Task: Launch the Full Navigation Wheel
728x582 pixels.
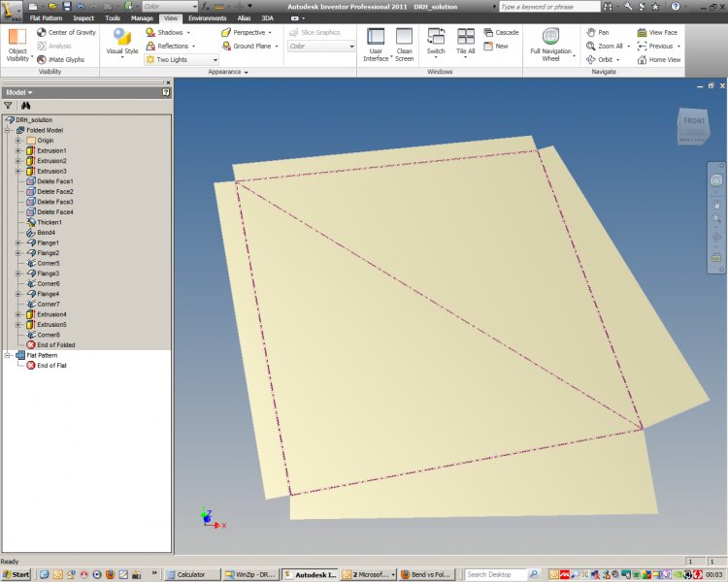Action: point(550,43)
